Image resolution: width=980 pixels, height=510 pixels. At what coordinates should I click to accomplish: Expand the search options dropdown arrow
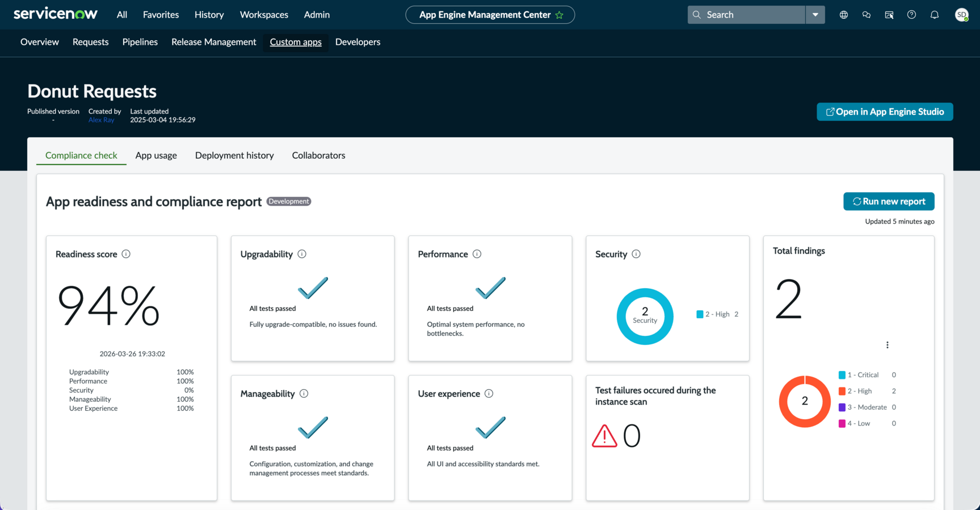(x=815, y=15)
